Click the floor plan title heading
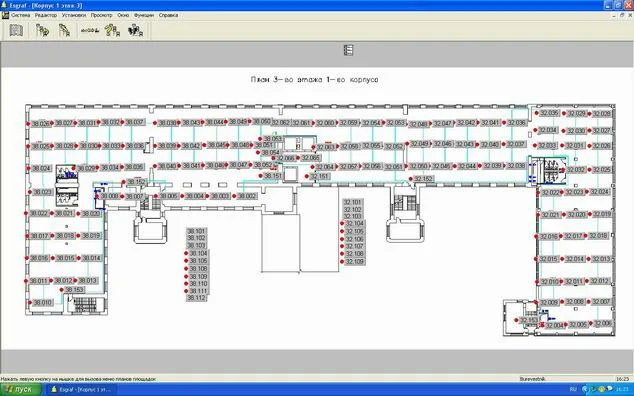This screenshot has width=634, height=396. pyautogui.click(x=315, y=79)
